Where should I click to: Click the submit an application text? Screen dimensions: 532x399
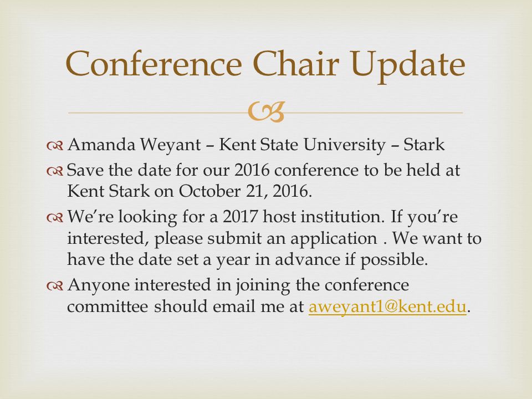[x=292, y=239]
